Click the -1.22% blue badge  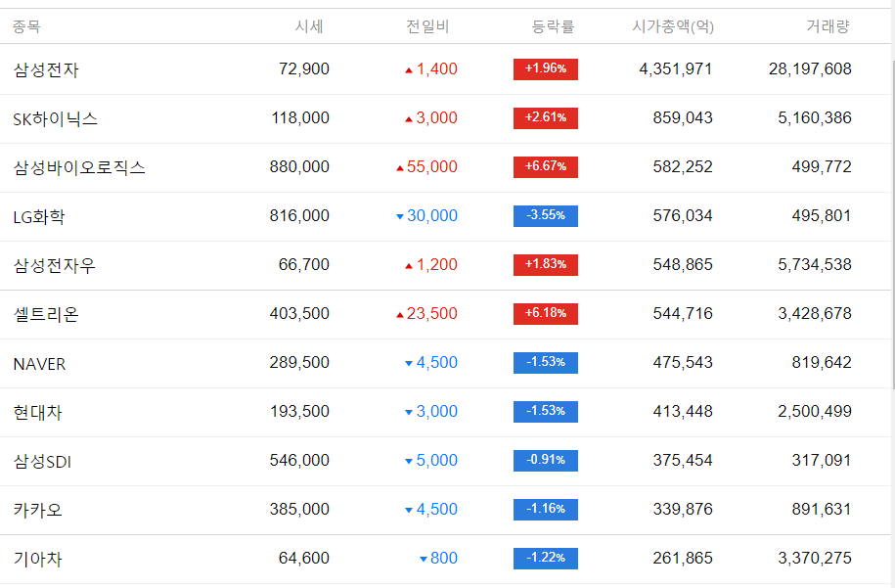click(546, 559)
